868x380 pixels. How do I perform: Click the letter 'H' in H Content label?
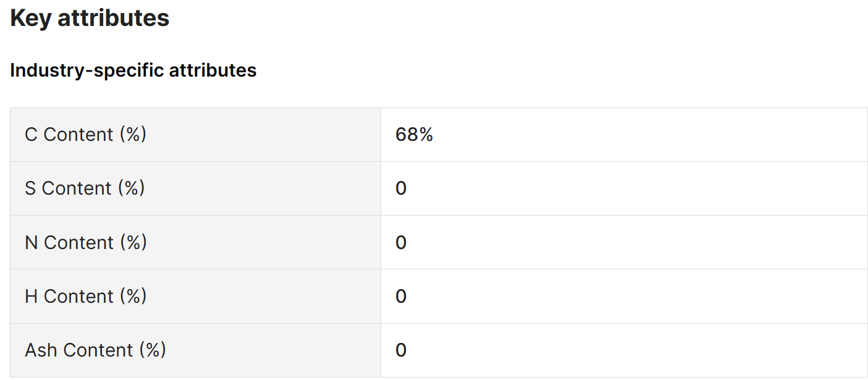coord(32,297)
